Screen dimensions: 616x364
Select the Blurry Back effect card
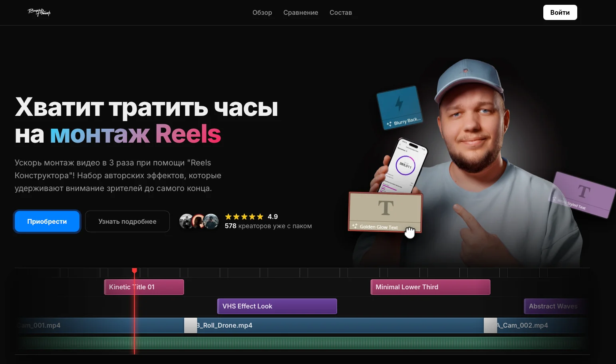399,107
